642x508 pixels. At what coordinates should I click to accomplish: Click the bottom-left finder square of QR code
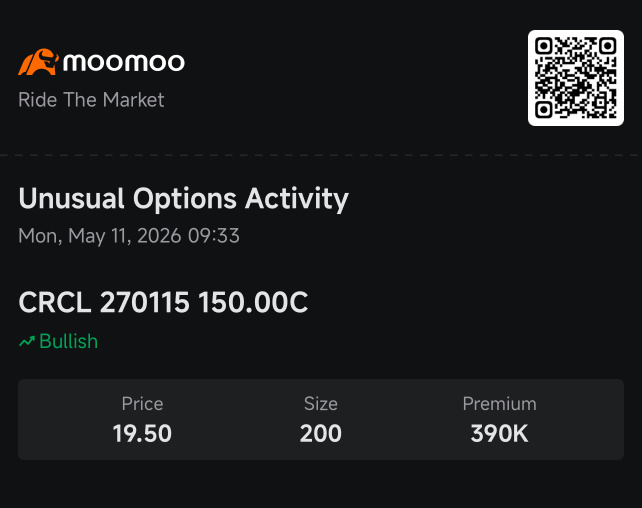(x=544, y=110)
